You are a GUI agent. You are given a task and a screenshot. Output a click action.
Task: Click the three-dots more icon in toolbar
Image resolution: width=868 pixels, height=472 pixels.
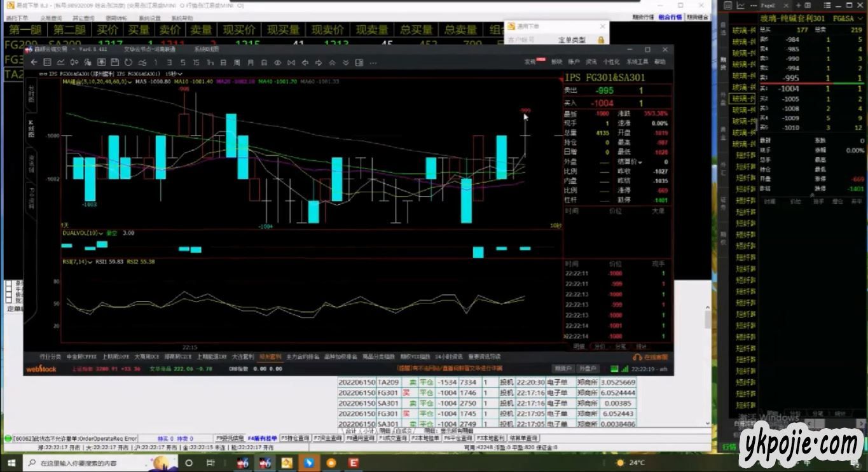click(x=373, y=62)
